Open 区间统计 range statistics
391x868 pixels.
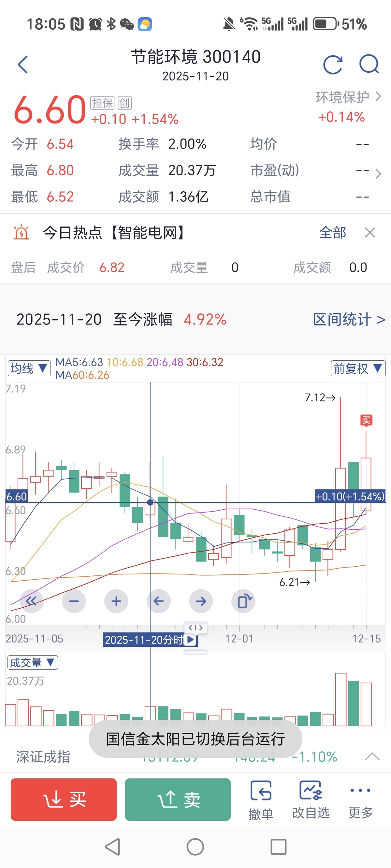pyautogui.click(x=349, y=319)
